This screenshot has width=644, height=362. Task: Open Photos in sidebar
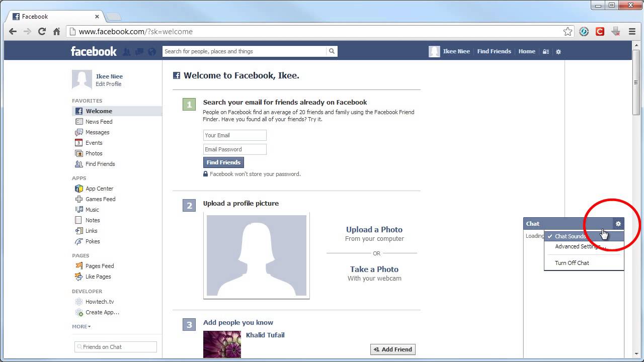tap(94, 153)
